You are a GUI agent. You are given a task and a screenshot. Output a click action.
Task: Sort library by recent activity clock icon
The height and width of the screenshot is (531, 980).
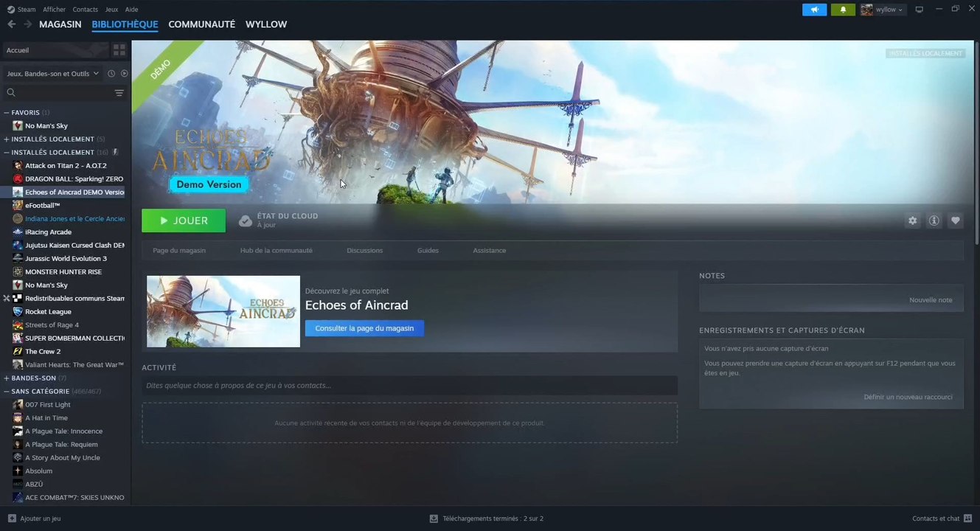coord(111,74)
